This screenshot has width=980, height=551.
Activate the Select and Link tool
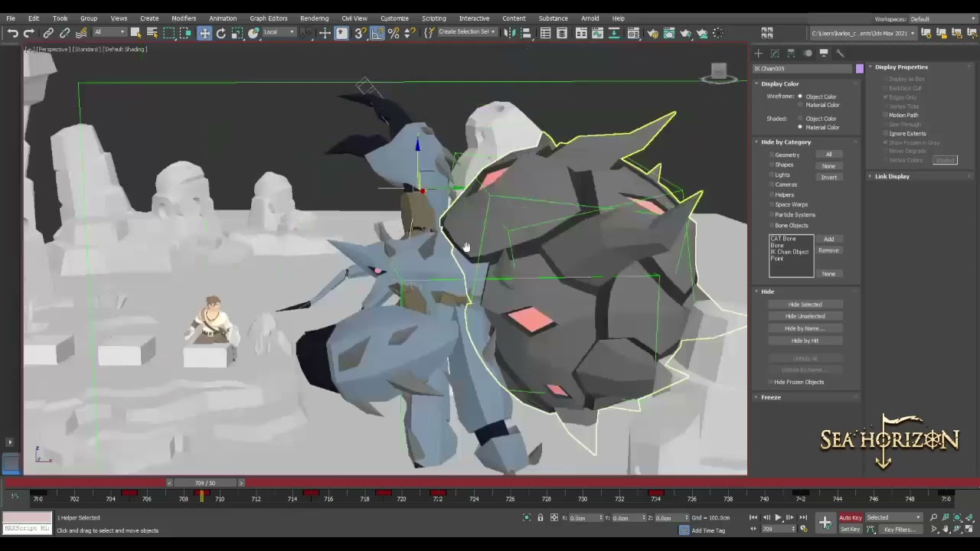coord(48,33)
